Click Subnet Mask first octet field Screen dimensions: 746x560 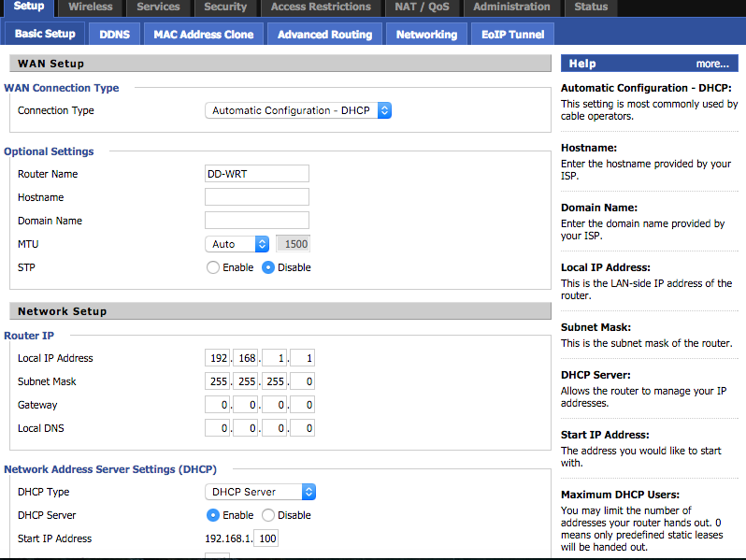point(218,381)
